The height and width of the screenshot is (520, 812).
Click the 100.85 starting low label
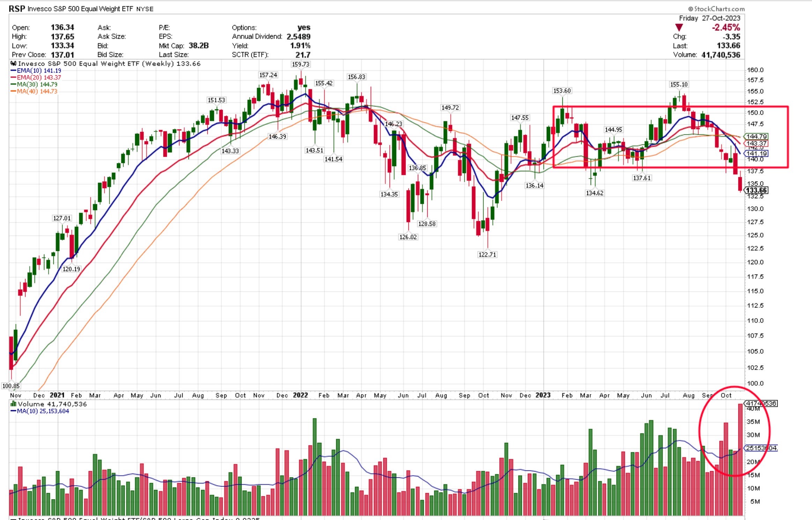pos(11,386)
